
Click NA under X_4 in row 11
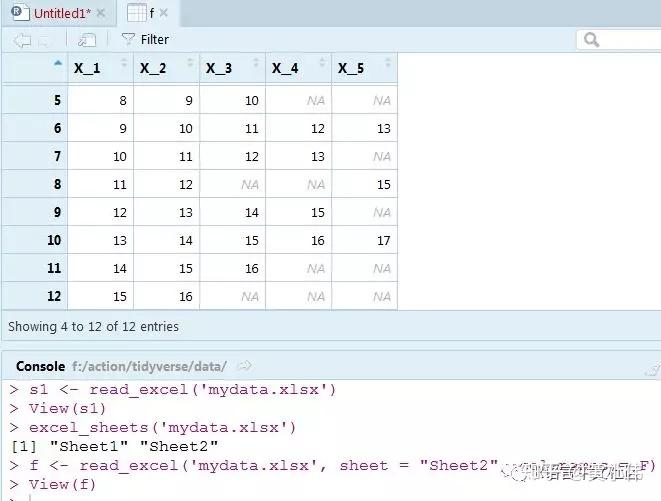[x=316, y=268]
